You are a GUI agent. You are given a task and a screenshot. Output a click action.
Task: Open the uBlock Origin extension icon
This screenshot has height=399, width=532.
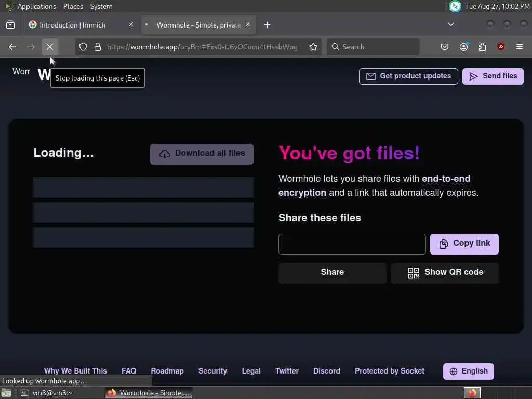point(501,47)
